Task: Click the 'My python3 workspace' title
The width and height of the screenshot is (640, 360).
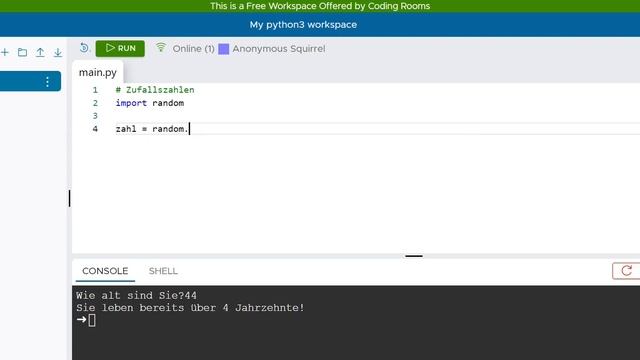Action: pyautogui.click(x=303, y=24)
